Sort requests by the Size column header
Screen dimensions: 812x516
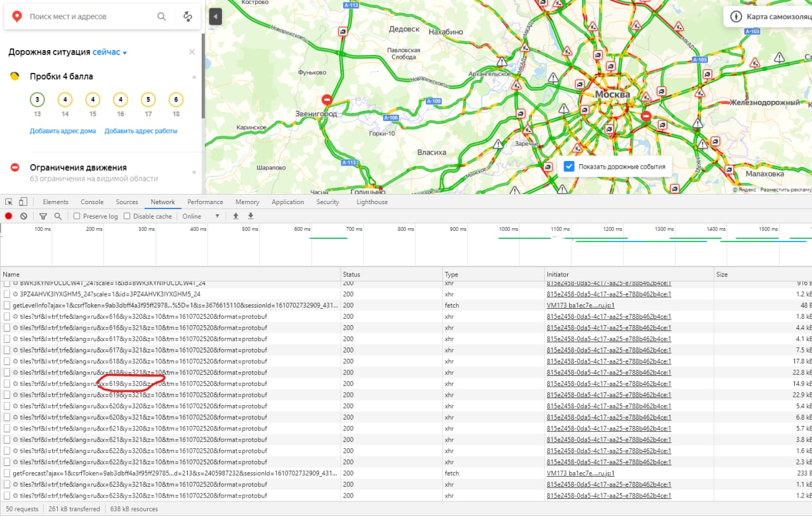tap(763, 274)
